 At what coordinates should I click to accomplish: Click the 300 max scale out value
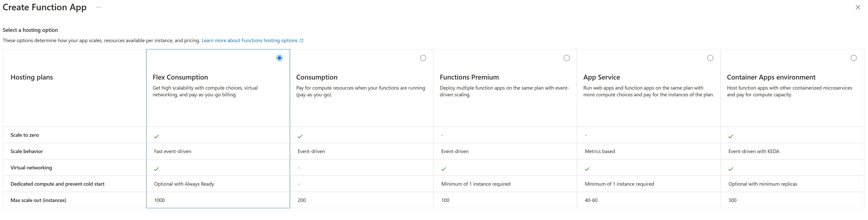click(732, 200)
